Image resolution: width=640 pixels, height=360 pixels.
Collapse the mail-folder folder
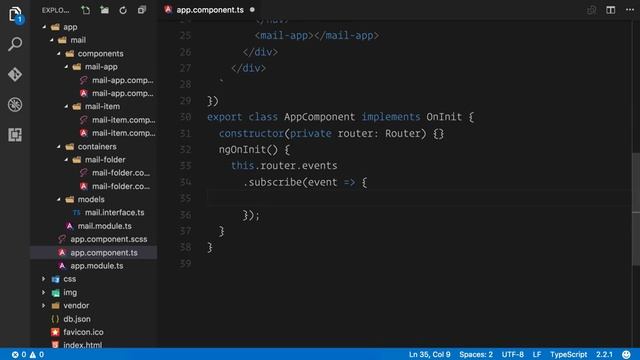point(66,160)
